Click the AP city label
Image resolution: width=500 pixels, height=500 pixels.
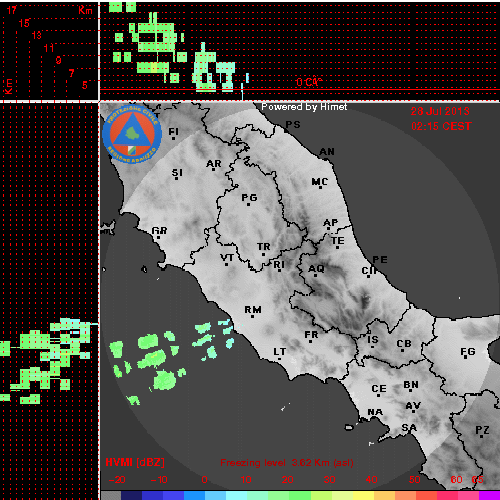point(330,222)
